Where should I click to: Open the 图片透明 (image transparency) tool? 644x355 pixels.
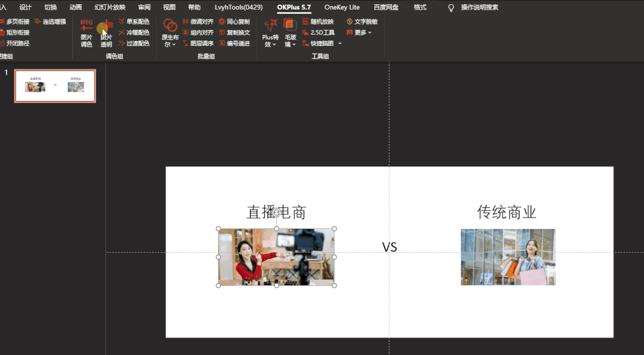click(106, 32)
